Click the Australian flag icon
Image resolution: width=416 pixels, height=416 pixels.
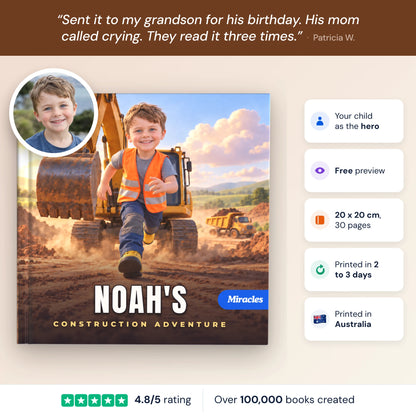320,319
